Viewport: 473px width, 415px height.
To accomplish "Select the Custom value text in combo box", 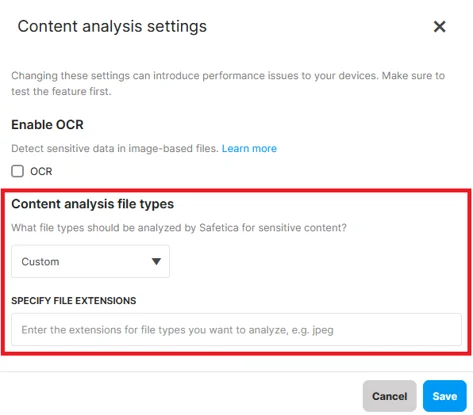I will (40, 262).
